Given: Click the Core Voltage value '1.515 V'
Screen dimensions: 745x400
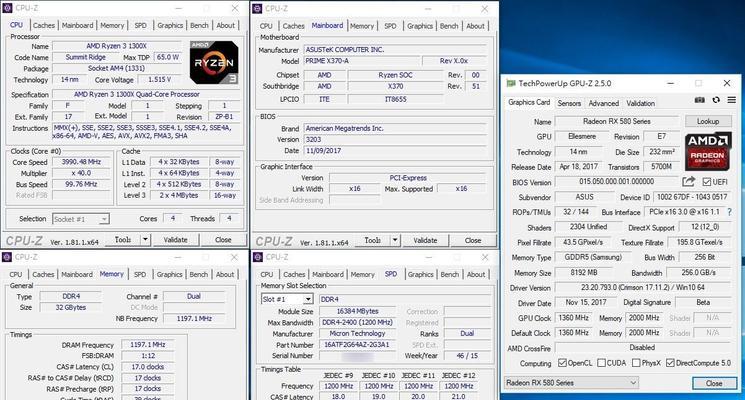Looking at the screenshot, I should tap(159, 79).
